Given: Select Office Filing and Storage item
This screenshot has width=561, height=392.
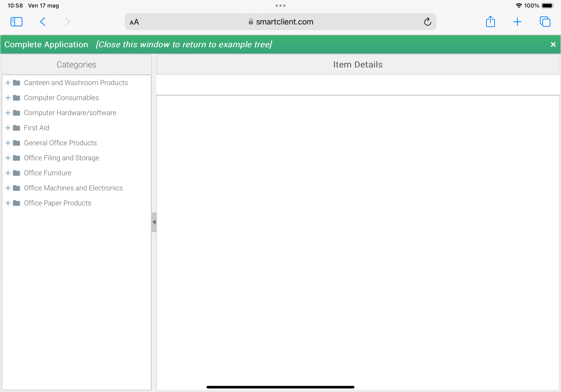Looking at the screenshot, I should [61, 158].
